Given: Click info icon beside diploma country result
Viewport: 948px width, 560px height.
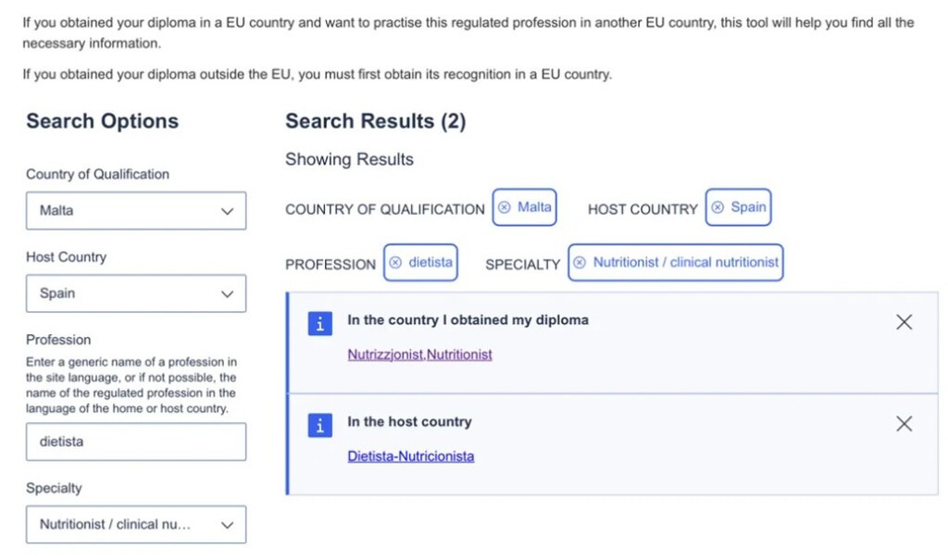Looking at the screenshot, I should click(x=319, y=324).
